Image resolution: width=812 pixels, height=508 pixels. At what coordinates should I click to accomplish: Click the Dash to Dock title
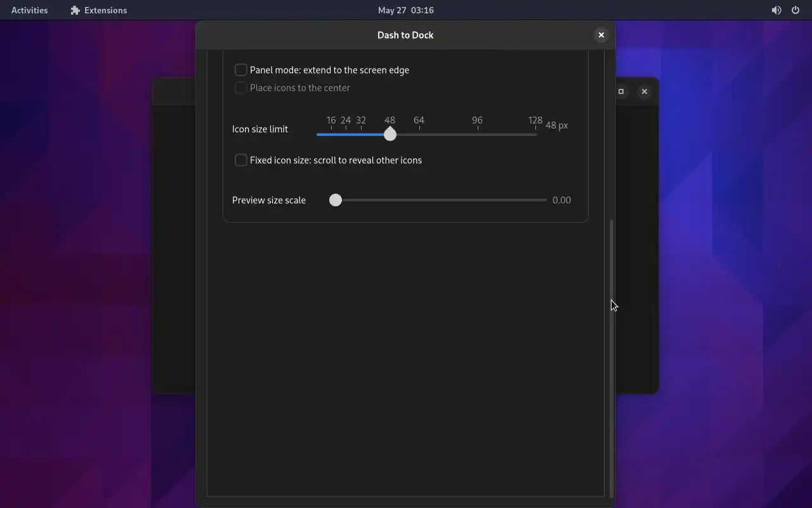pos(405,35)
